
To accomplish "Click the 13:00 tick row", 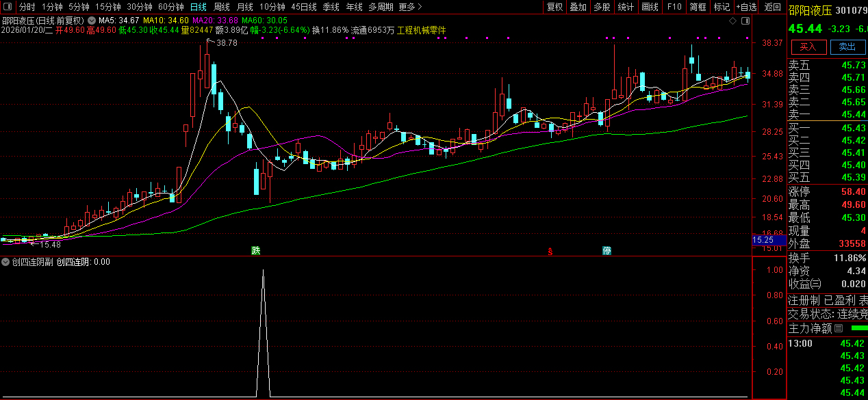I will (x=828, y=343).
